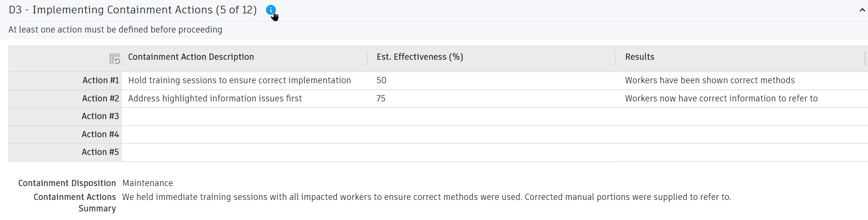Click the D3 - Implementing Containment Actions heading

(x=133, y=10)
